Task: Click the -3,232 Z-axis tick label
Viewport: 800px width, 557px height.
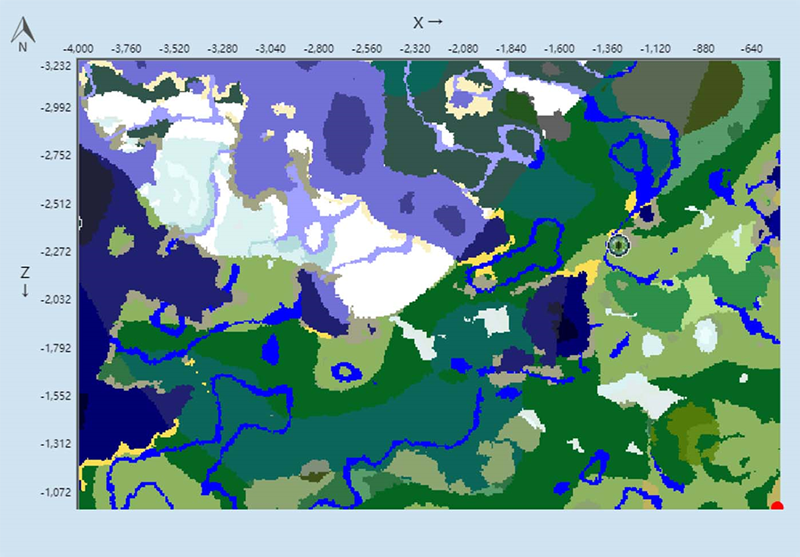Action: [56, 66]
